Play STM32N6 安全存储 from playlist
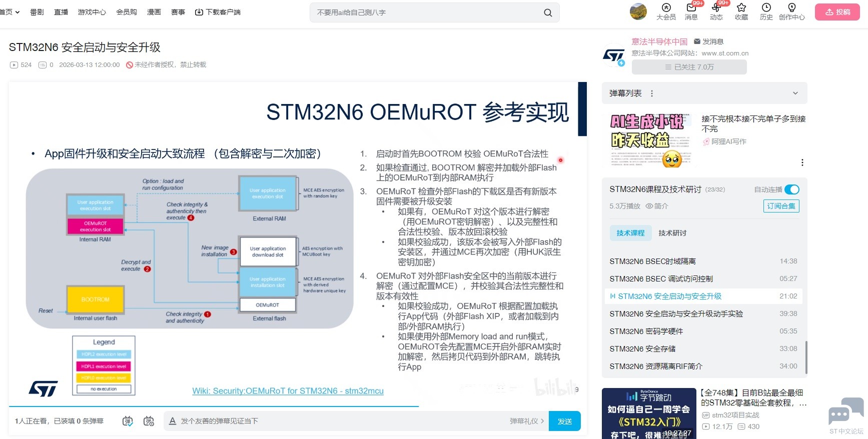Image resolution: width=868 pixels, height=439 pixels. click(x=703, y=349)
